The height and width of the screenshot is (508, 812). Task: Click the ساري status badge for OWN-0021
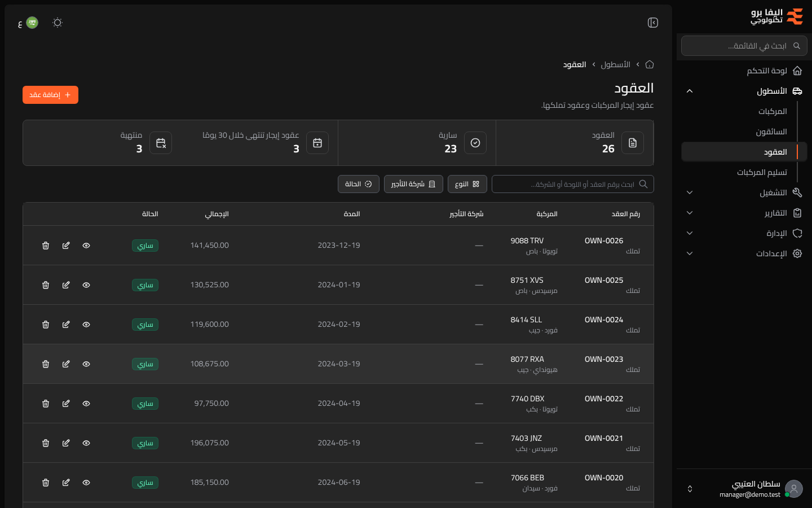click(x=145, y=443)
